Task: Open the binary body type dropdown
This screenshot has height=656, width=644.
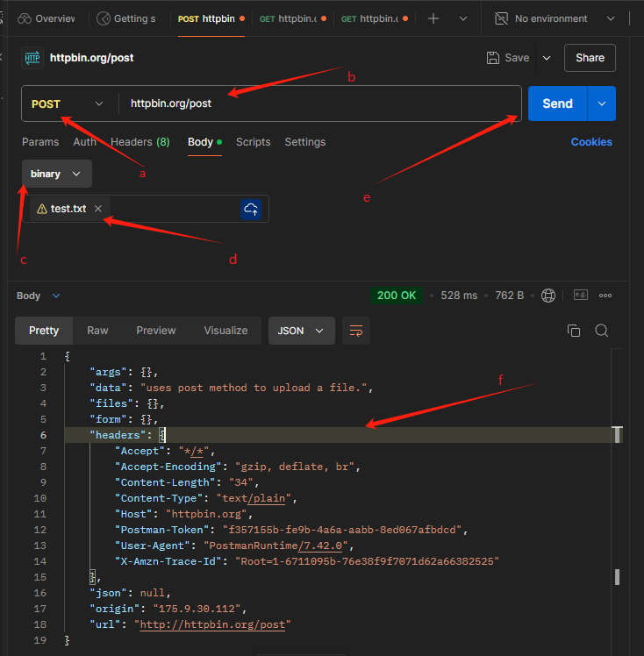Action: pos(56,174)
